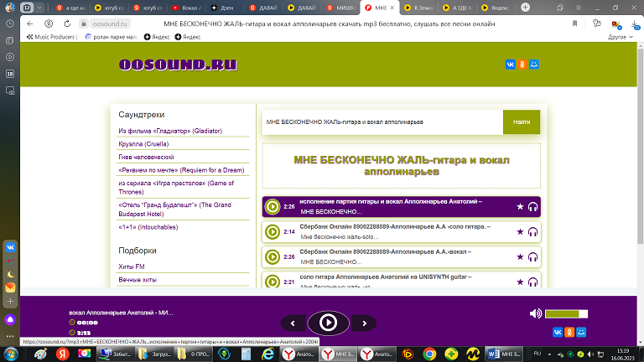Screen dimensions: 644x362
Task: Star the highlighted purple track row
Action: click(520, 206)
